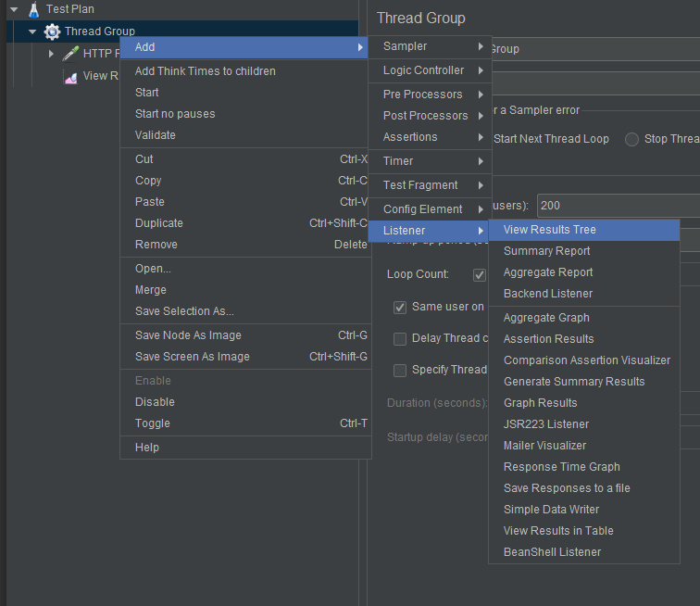Screen dimensions: 700x606
Task: Expand the Pre Processors submenu
Action: pyautogui.click(x=430, y=95)
